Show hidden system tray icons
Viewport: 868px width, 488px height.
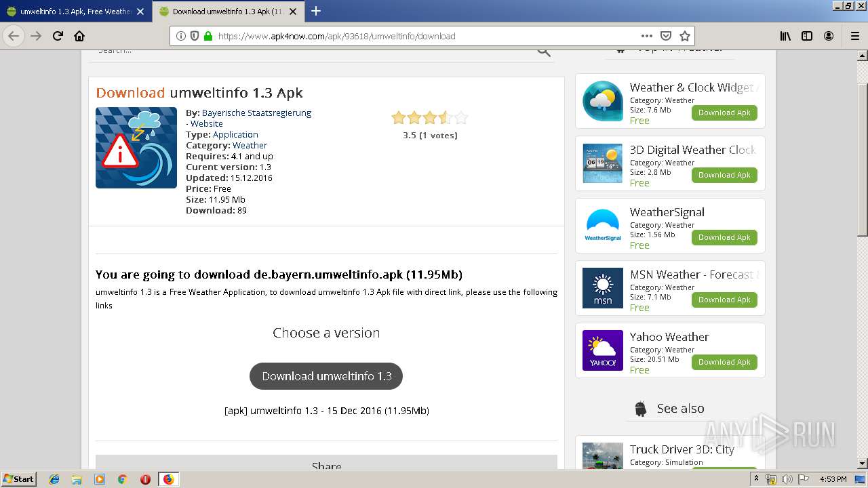point(757,479)
